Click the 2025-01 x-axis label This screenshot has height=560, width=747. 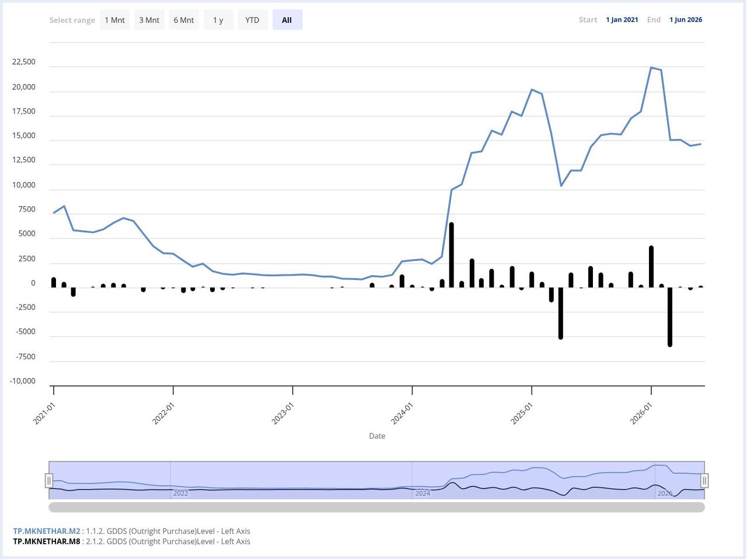pos(523,412)
